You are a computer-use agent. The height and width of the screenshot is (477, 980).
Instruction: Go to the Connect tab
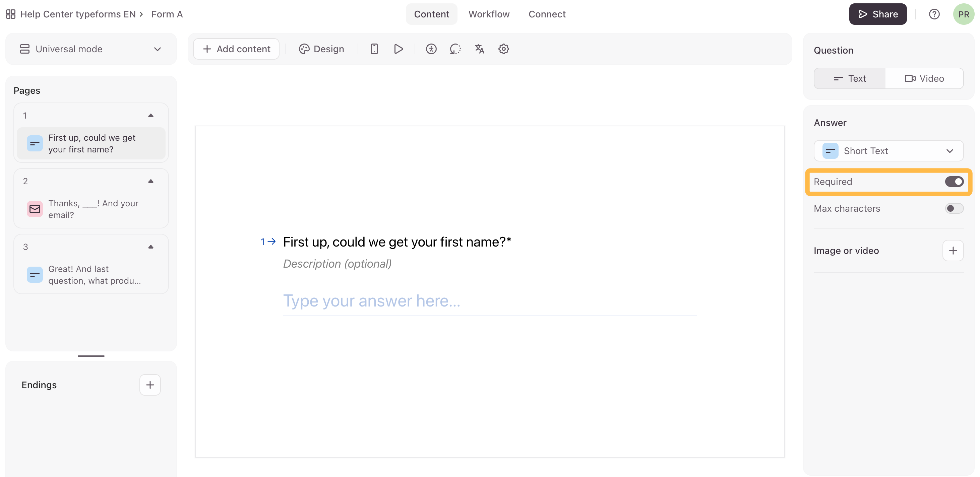point(547,14)
